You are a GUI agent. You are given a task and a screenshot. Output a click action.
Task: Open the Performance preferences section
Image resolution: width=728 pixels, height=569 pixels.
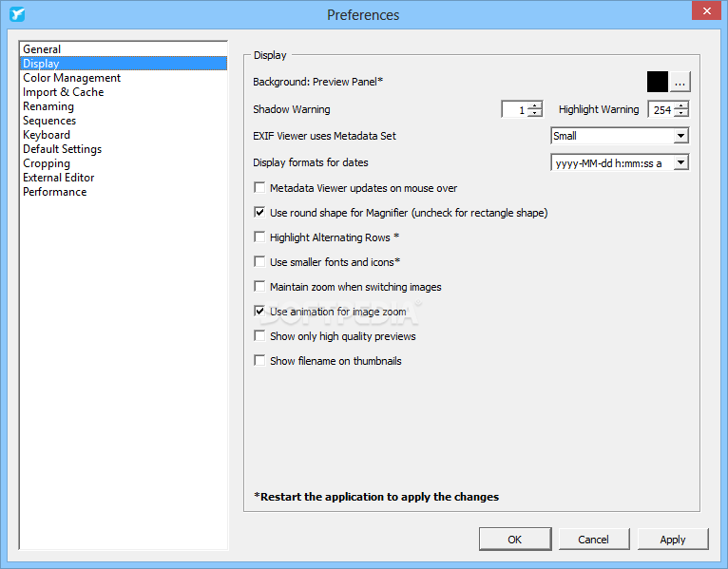55,192
